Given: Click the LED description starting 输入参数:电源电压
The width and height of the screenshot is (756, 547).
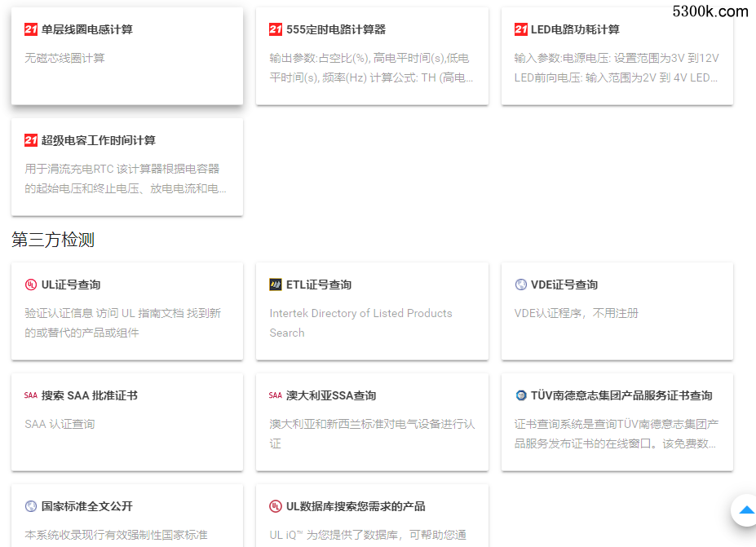Looking at the screenshot, I should [617, 68].
